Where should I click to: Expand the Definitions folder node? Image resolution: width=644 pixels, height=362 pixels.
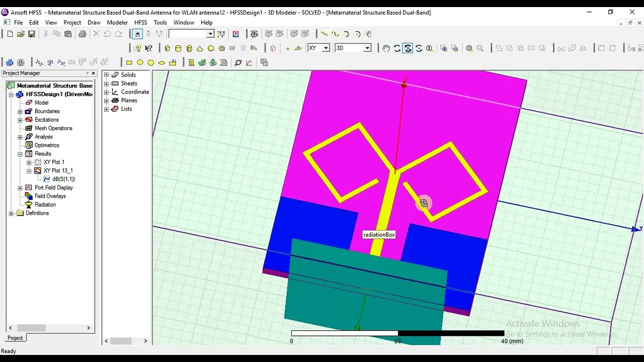[11, 214]
